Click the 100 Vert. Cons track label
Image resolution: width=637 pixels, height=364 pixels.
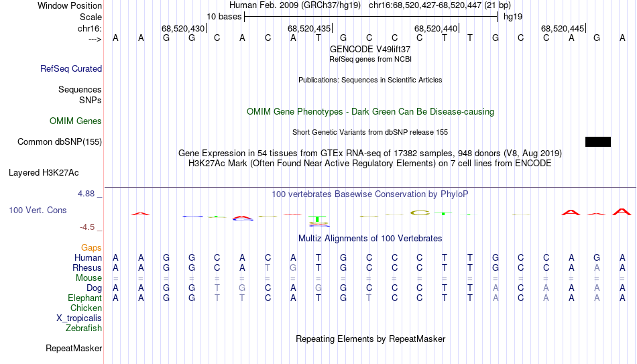click(x=38, y=210)
